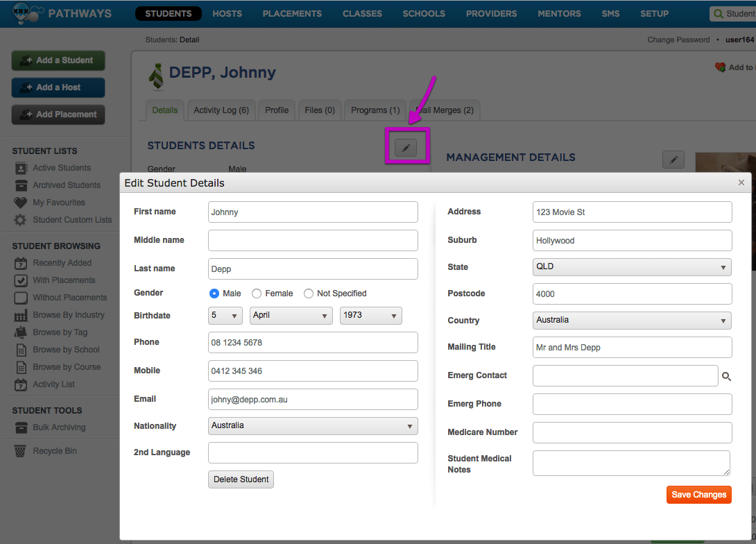
Task: Click the Management Details pencil edit icon
Action: click(673, 160)
